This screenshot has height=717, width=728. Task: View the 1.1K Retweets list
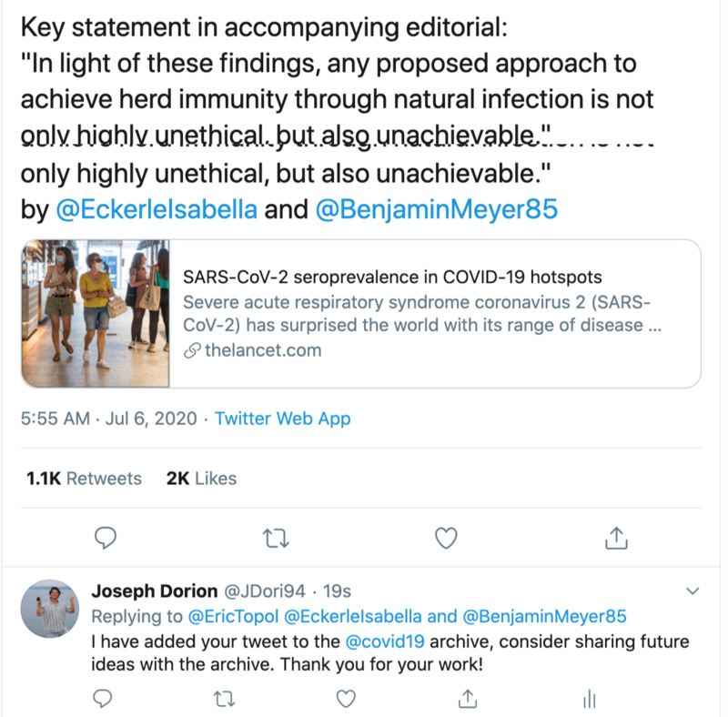pyautogui.click(x=84, y=478)
